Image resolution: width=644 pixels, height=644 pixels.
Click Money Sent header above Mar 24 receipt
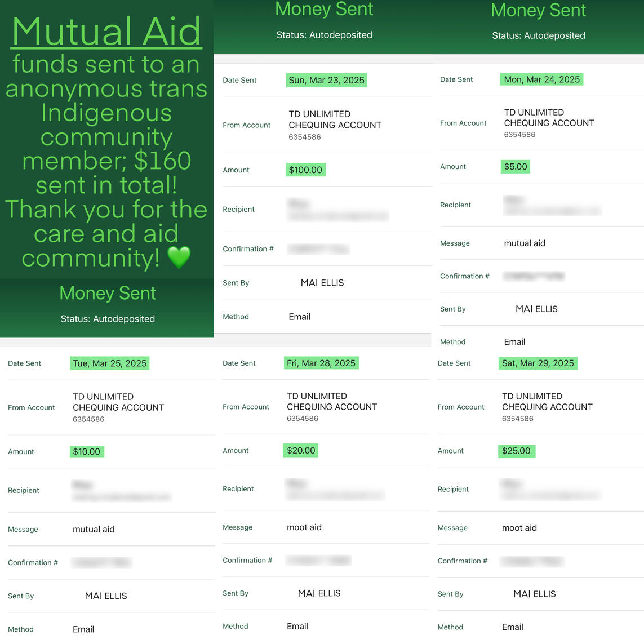(538, 10)
